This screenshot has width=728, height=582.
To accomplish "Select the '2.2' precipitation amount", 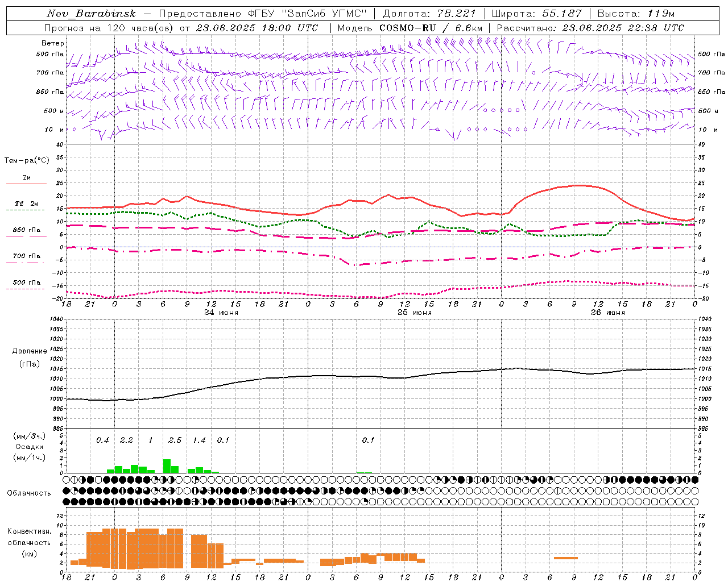I will tap(126, 440).
